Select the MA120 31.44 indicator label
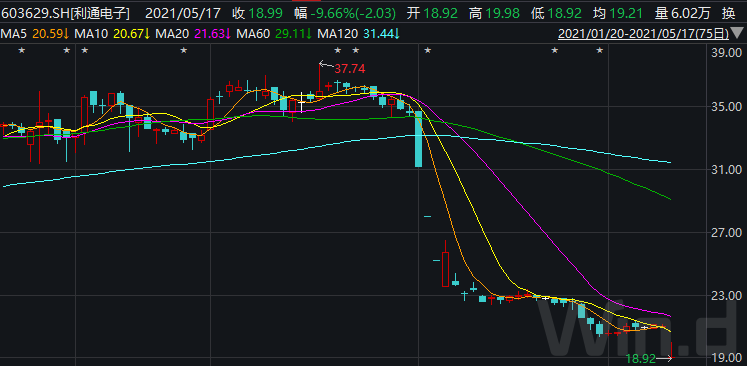The height and width of the screenshot is (366, 747). pyautogui.click(x=359, y=34)
